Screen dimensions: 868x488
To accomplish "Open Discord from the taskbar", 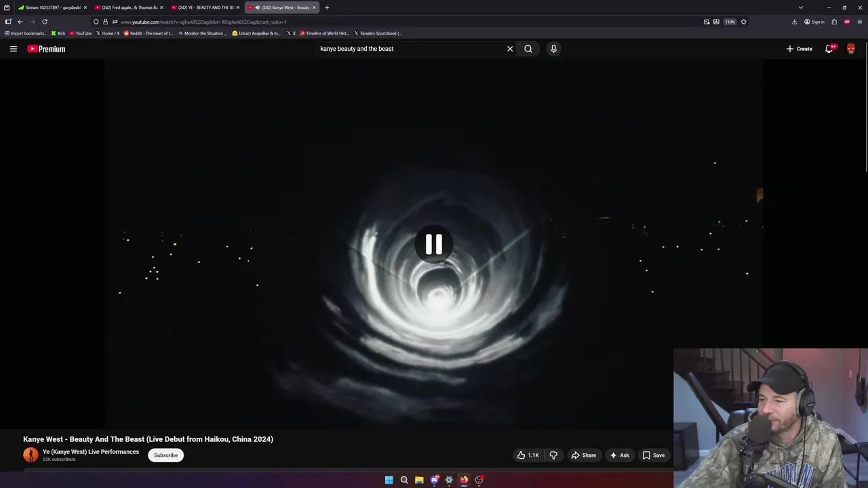I will coord(434,480).
